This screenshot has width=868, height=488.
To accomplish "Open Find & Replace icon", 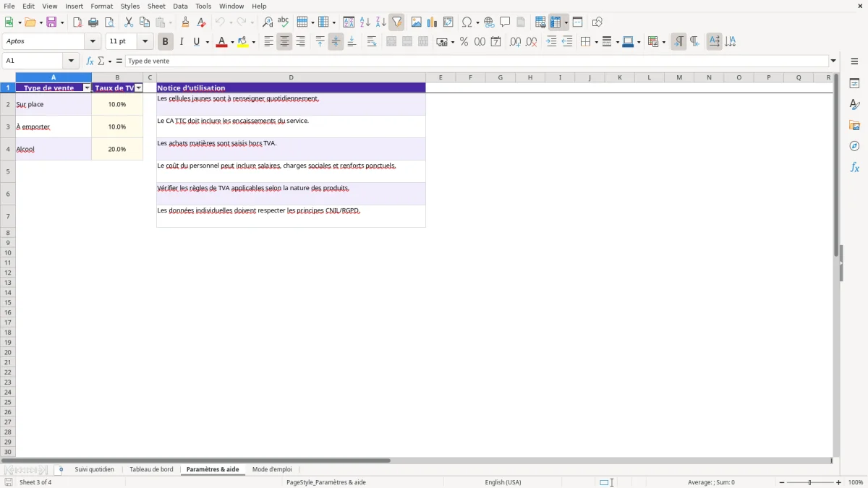I will click(268, 22).
